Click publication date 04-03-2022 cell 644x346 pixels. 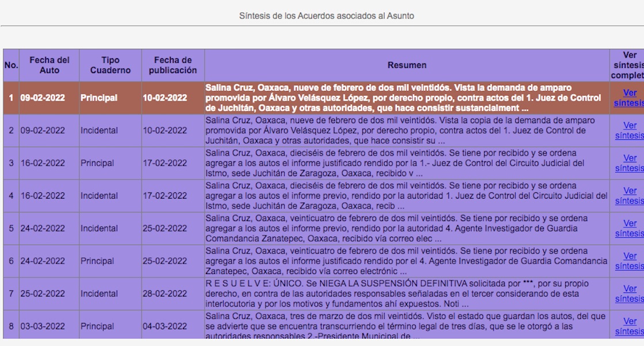[x=165, y=326]
